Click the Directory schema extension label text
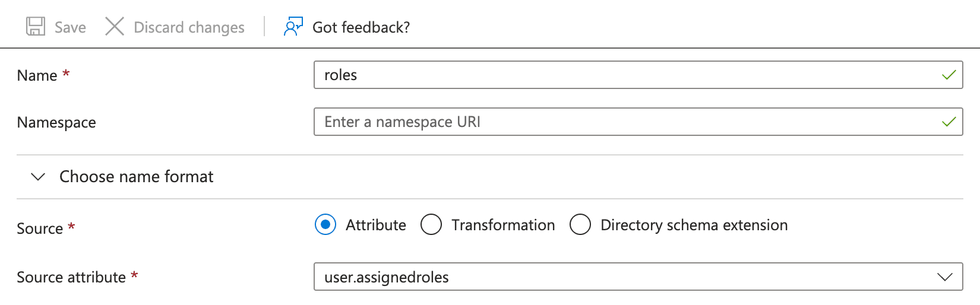The image size is (980, 305). 694,225
